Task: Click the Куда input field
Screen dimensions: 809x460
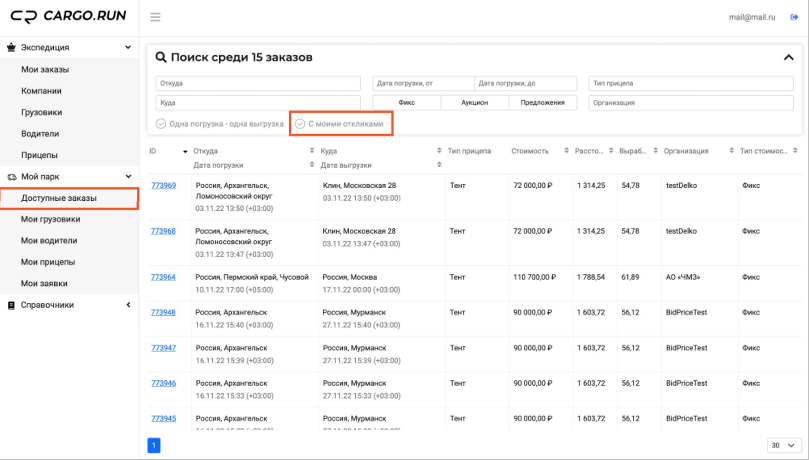Action: [x=258, y=103]
